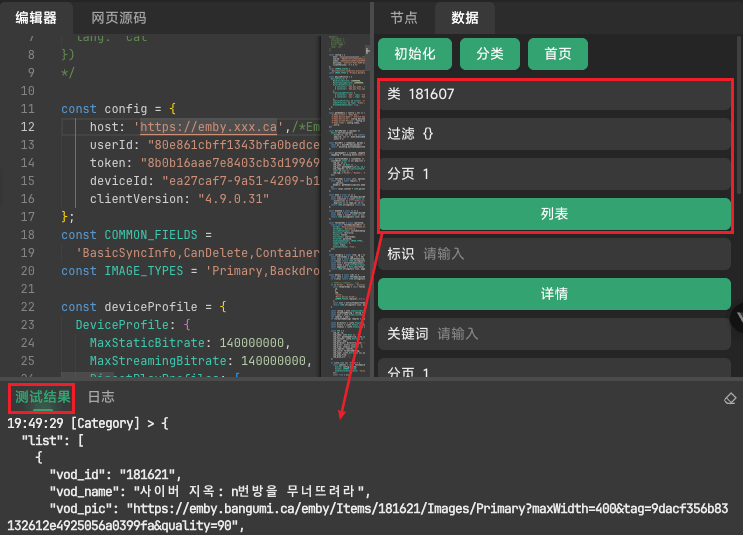Select the 测试结果 tab
This screenshot has height=535, width=743.
42,397
